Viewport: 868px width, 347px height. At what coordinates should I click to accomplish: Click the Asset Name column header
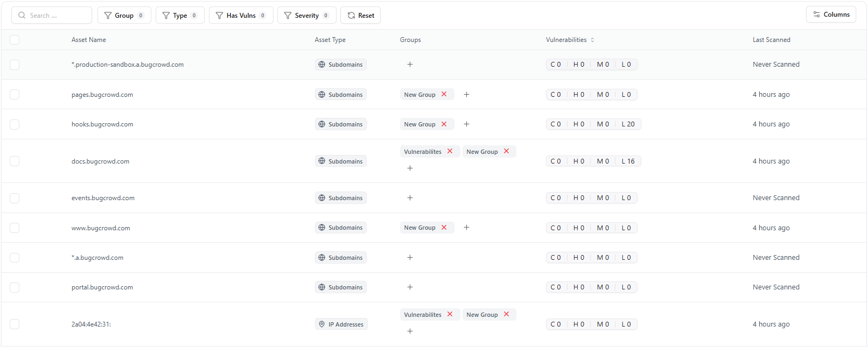point(89,40)
